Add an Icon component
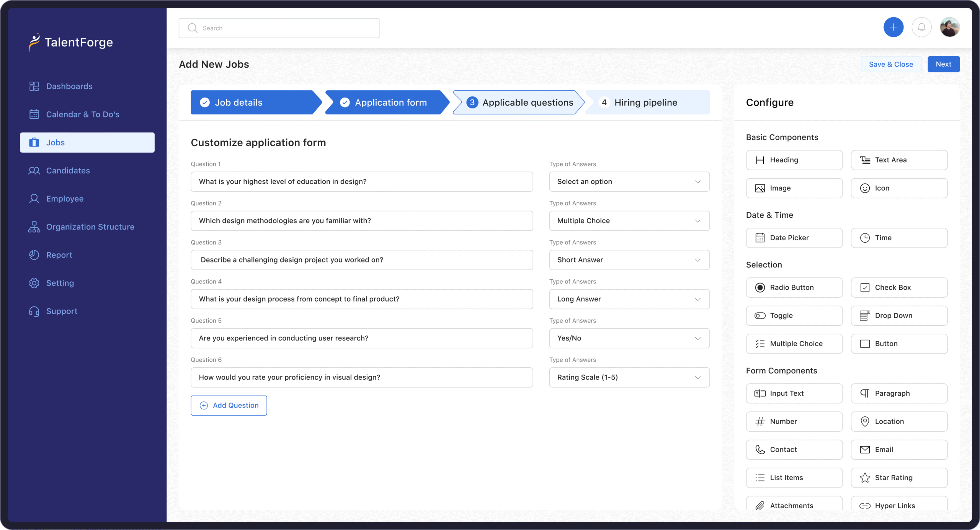The image size is (980, 530). pyautogui.click(x=899, y=188)
